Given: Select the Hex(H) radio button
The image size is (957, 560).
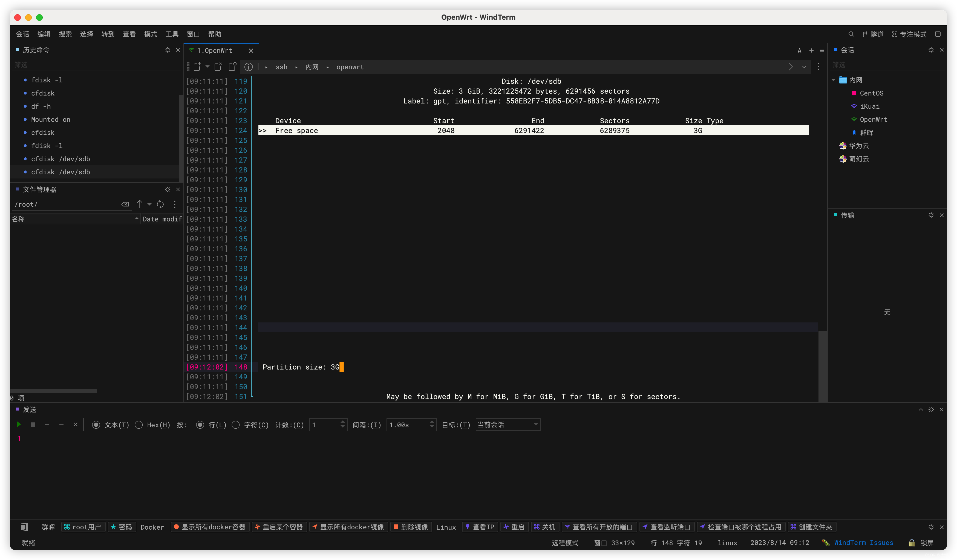Looking at the screenshot, I should click(x=139, y=425).
